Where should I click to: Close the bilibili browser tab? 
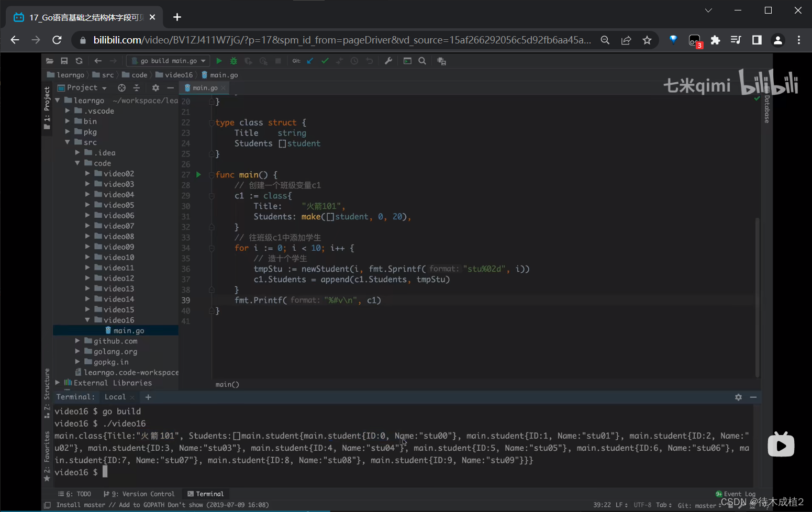point(152,17)
